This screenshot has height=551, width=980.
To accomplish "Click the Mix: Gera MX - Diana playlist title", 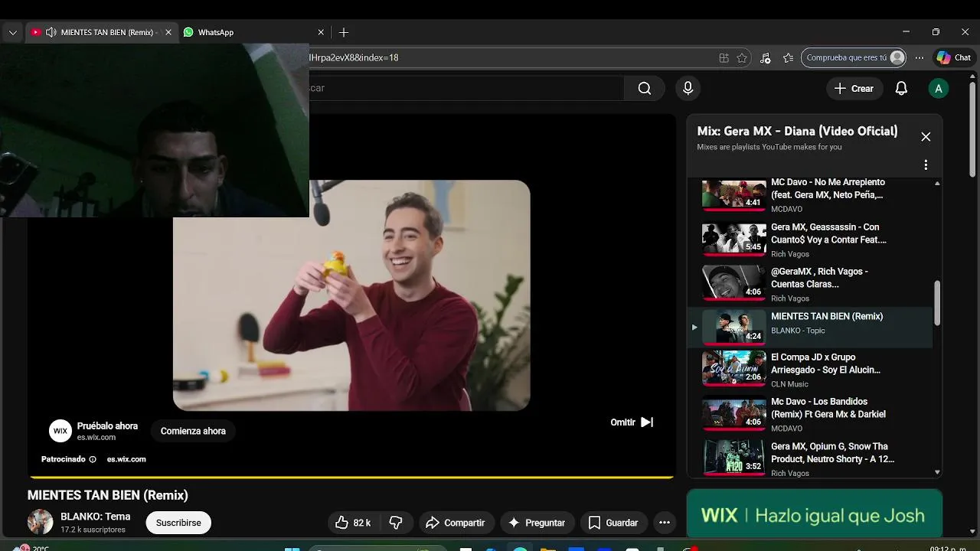I will (x=797, y=131).
